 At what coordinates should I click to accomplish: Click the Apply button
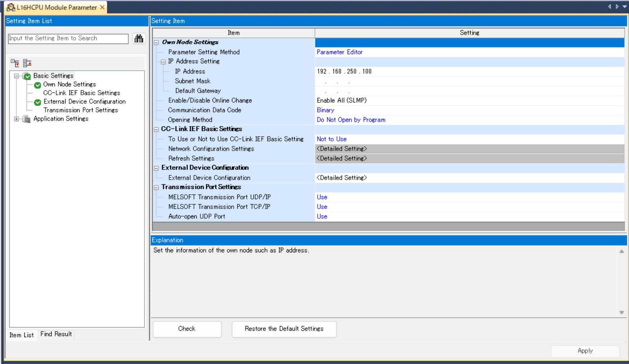[585, 351]
